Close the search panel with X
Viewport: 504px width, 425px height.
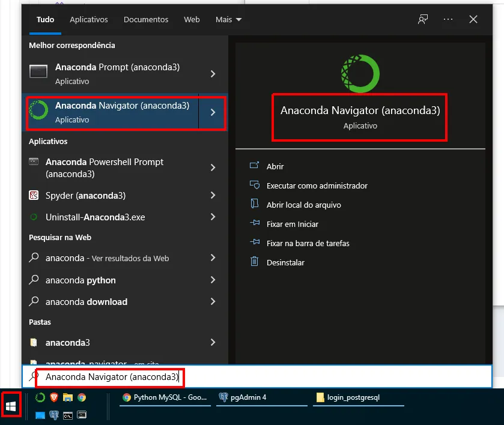pos(473,20)
